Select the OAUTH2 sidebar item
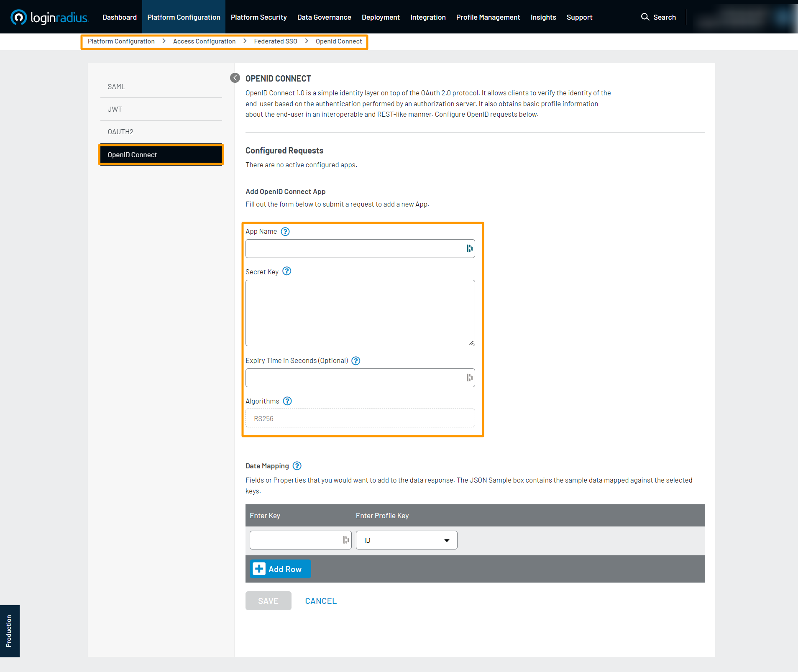Image resolution: width=798 pixels, height=672 pixels. coord(161,132)
